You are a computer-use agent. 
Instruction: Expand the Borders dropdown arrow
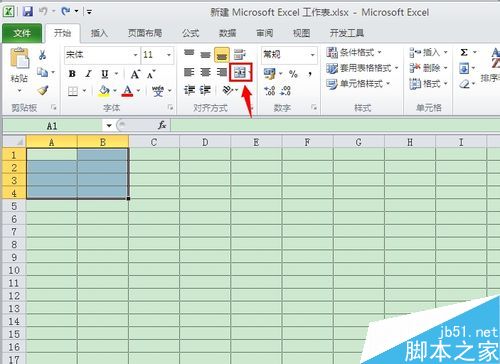pos(84,91)
